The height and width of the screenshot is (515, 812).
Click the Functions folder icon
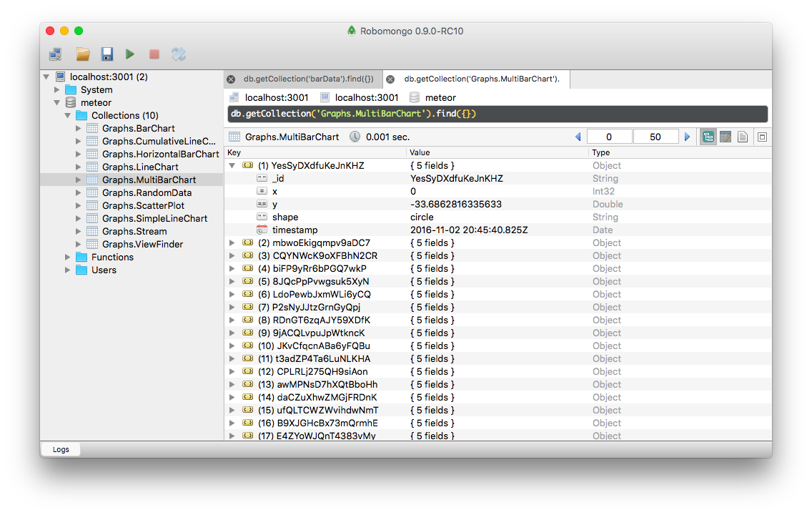[x=81, y=257]
